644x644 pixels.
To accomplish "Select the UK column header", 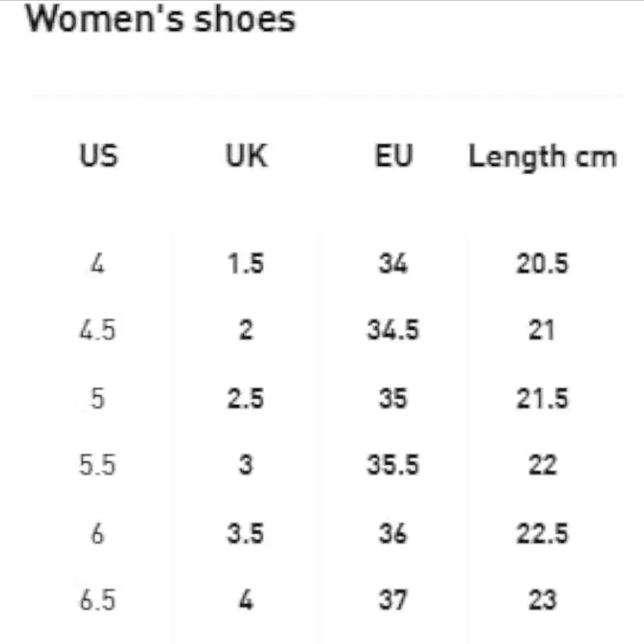I will pos(247,156).
